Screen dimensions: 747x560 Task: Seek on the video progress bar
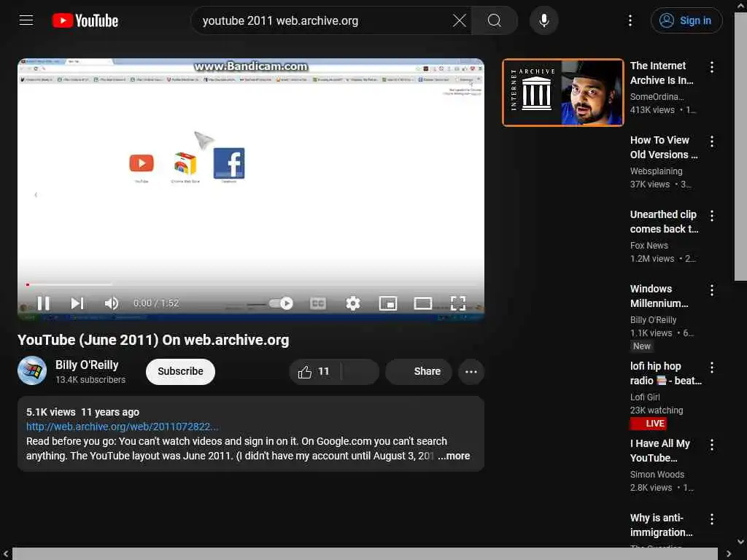[251, 285]
